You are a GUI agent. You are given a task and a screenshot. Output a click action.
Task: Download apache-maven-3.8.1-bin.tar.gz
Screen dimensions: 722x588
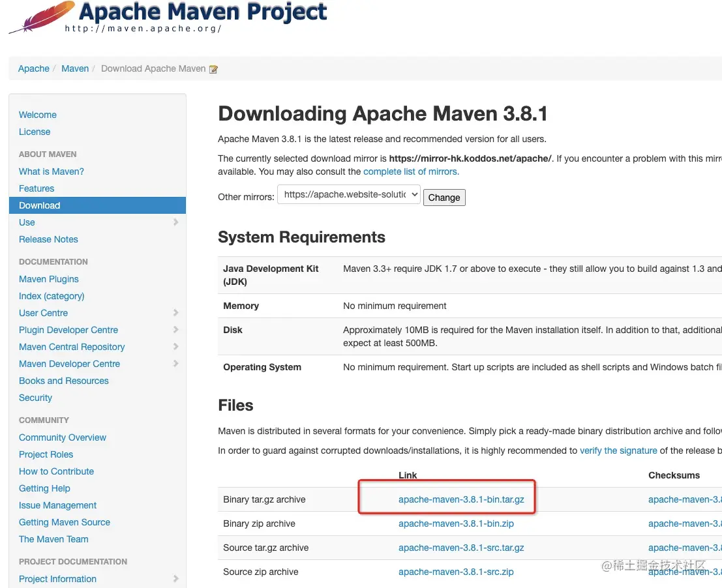(x=461, y=499)
